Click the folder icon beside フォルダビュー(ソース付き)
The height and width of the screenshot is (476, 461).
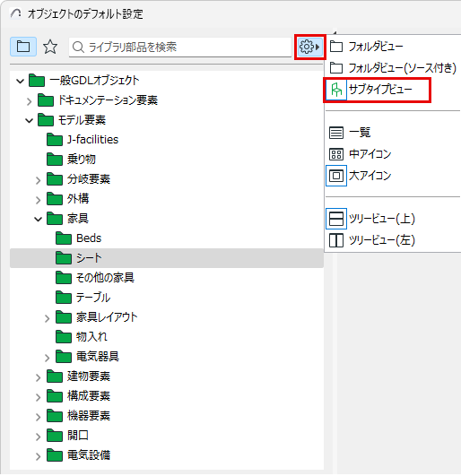coord(336,68)
